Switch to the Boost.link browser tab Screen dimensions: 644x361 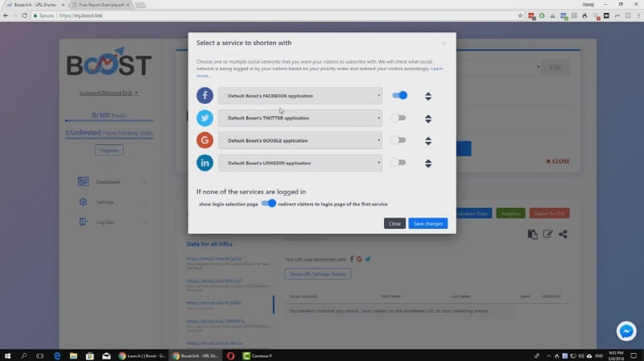point(35,5)
